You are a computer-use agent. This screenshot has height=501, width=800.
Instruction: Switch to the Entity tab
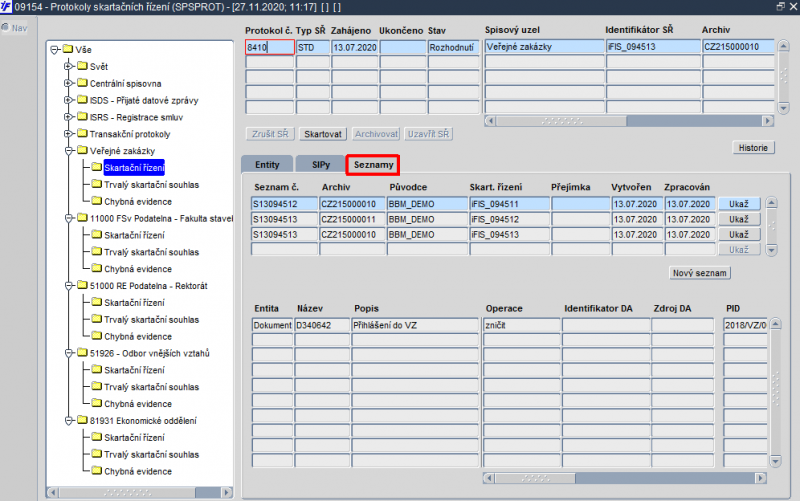[x=267, y=164]
